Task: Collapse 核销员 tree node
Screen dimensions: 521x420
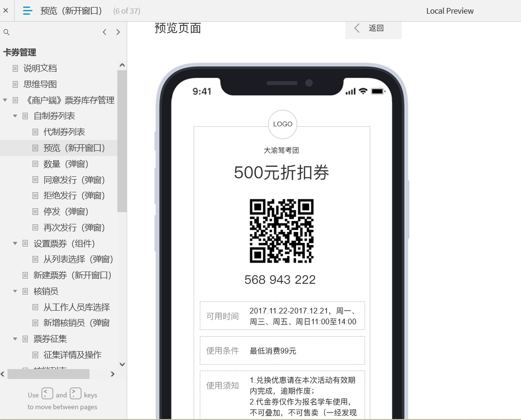Action: [x=15, y=291]
